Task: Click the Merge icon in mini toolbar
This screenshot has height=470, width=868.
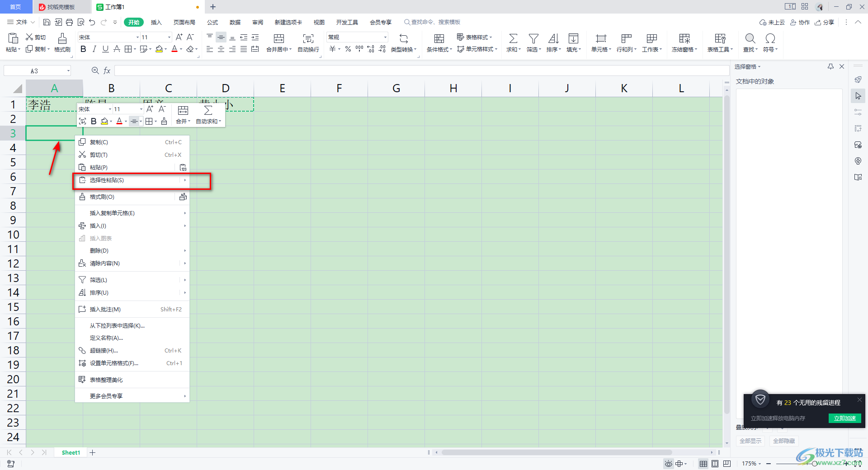Action: [183, 110]
